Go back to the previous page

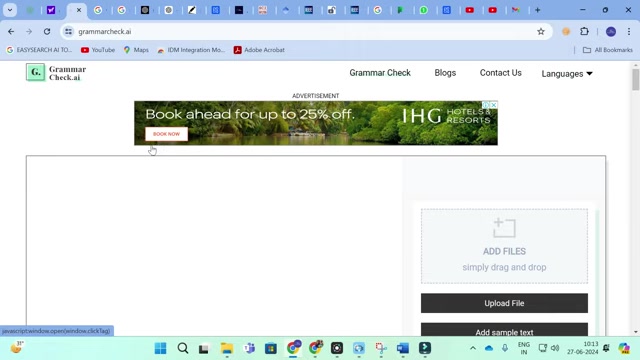11,31
